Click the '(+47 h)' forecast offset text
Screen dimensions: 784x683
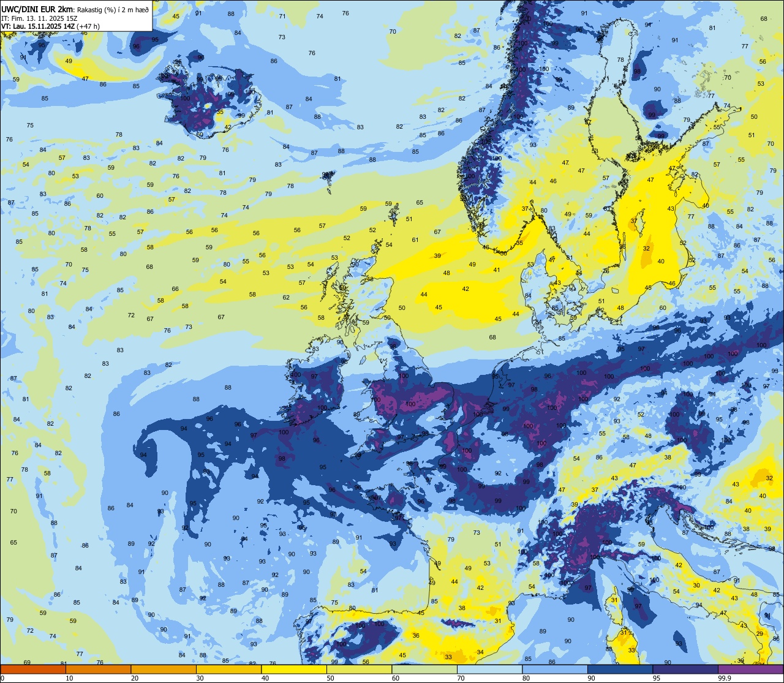88,26
